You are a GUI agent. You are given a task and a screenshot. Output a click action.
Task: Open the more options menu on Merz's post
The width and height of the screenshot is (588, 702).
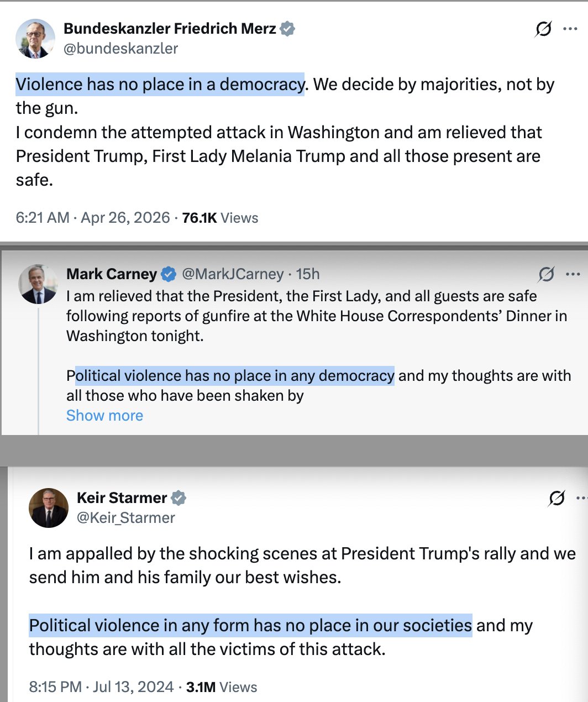[x=570, y=29]
